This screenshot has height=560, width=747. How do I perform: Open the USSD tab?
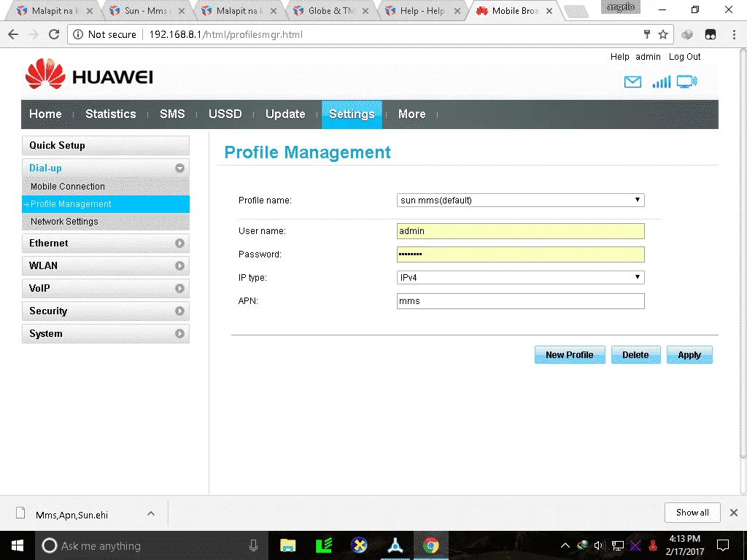(225, 114)
